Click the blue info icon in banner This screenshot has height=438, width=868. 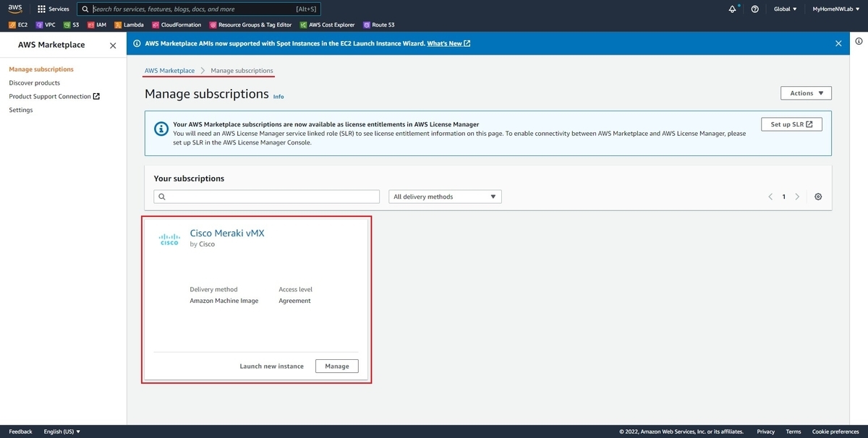(x=137, y=43)
